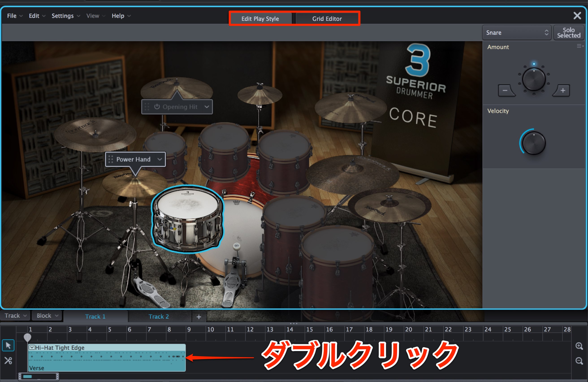
Task: Click the Edit Play Style button
Action: 260,19
